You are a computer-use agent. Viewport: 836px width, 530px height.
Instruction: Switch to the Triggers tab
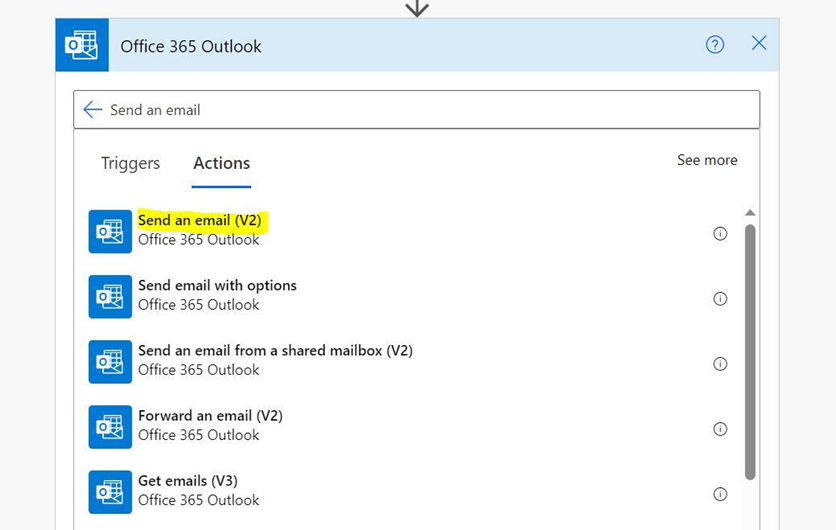[131, 163]
